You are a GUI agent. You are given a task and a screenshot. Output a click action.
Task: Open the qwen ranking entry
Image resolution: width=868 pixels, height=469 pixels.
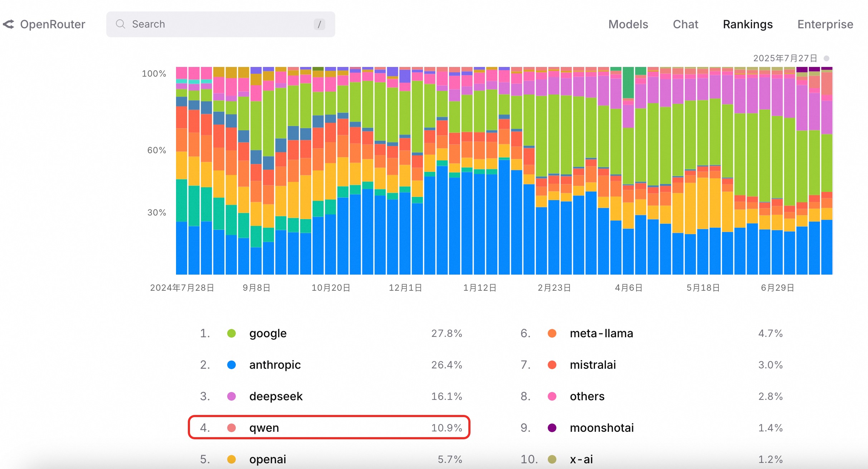329,427
